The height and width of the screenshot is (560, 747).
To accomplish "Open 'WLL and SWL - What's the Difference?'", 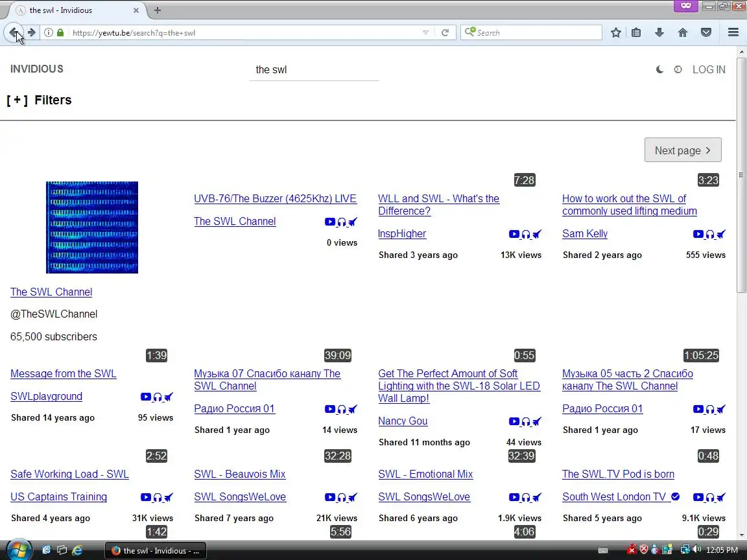I will tap(438, 205).
